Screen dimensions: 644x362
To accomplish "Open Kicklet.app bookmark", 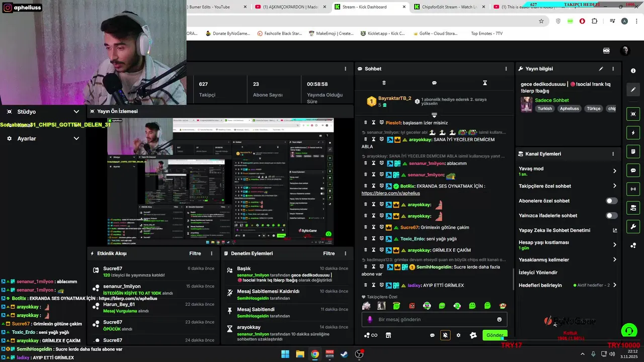I will click(383, 34).
